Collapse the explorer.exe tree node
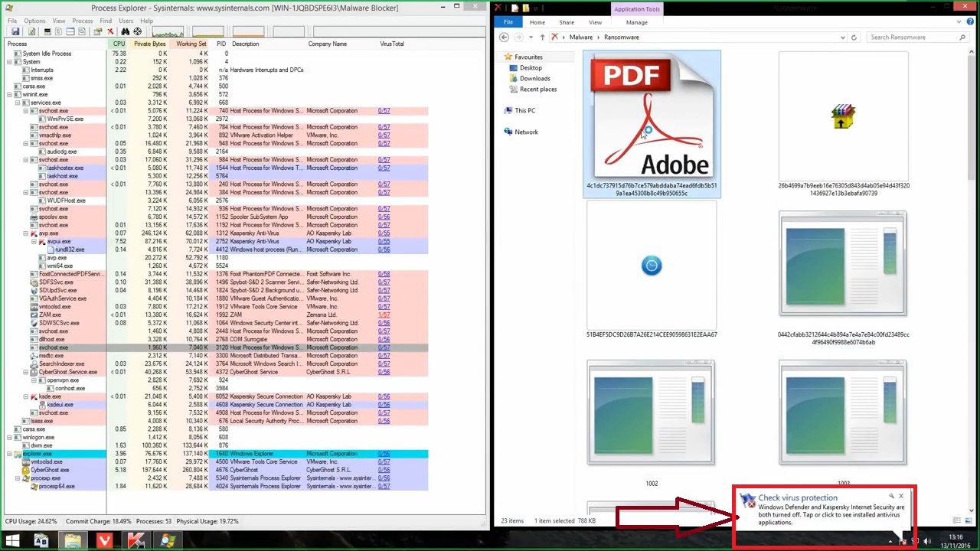This screenshot has width=980, height=551. point(10,454)
